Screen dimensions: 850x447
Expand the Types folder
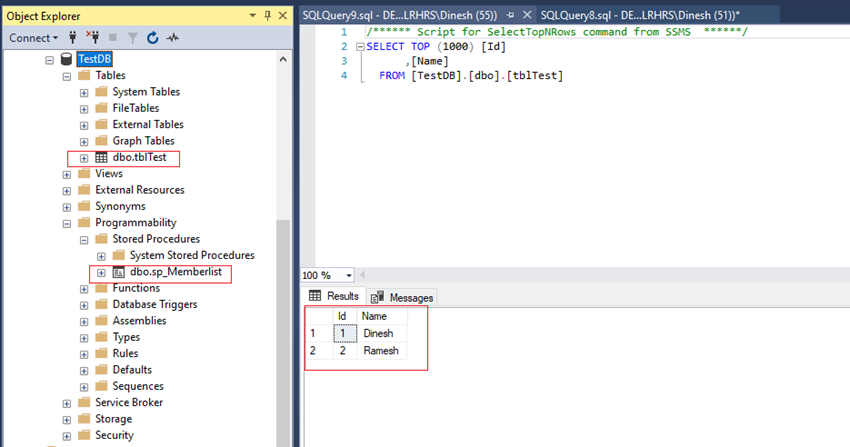point(84,338)
